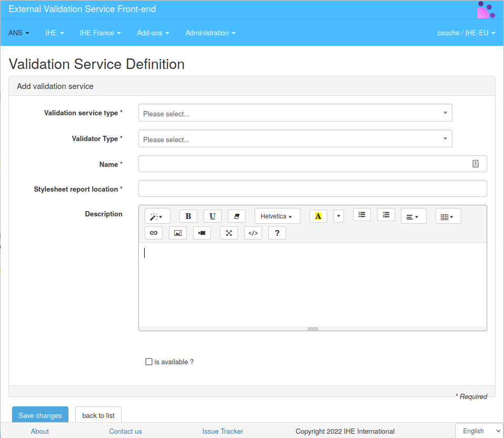Viewport: 504px width, 438px height.
Task: Click the Save changes button
Action: [40, 415]
